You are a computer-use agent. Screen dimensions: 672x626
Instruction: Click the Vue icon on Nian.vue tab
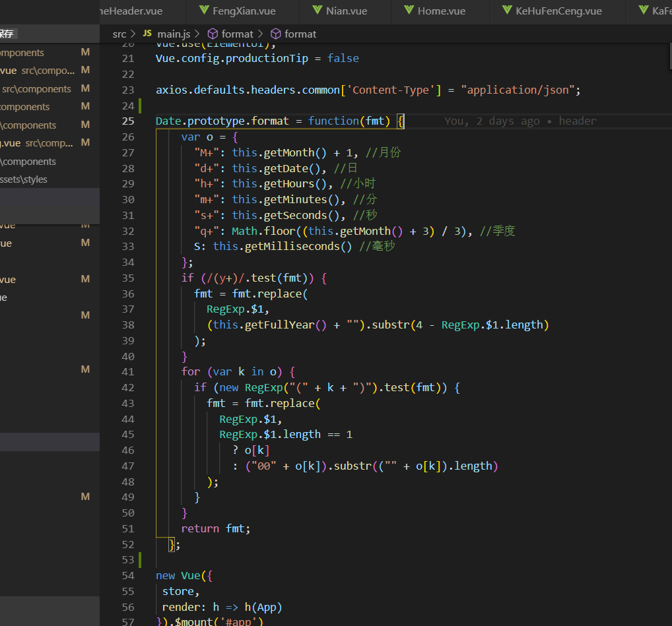coord(317,11)
